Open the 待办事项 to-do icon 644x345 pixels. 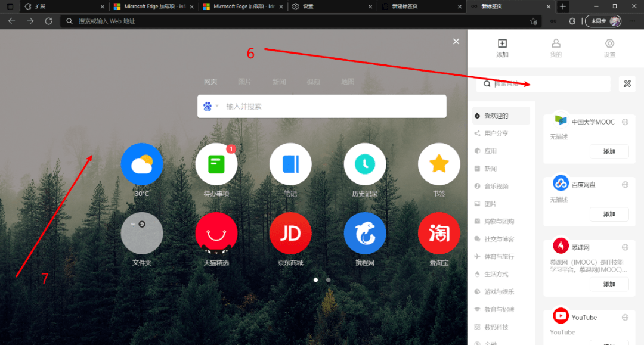[x=216, y=164]
